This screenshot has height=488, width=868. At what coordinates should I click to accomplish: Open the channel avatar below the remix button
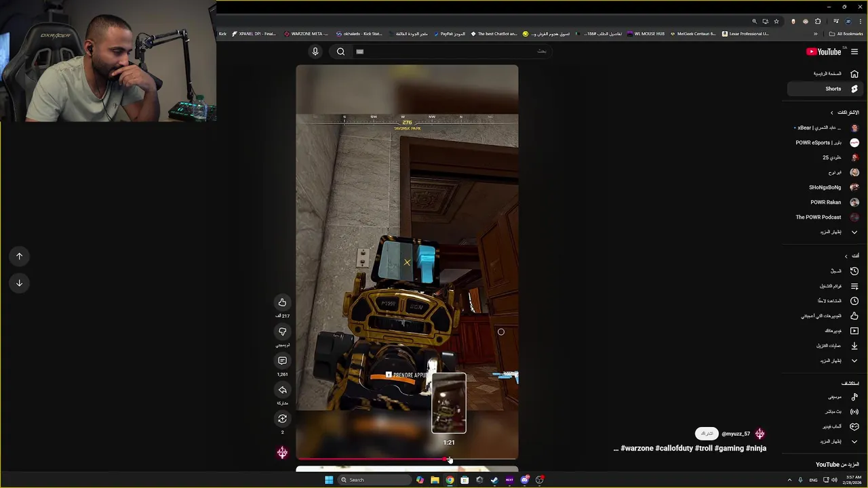282,452
